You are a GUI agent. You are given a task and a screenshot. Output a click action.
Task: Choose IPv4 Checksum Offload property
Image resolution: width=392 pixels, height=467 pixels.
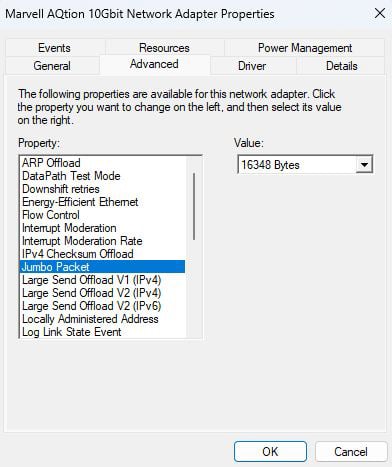tap(102, 254)
